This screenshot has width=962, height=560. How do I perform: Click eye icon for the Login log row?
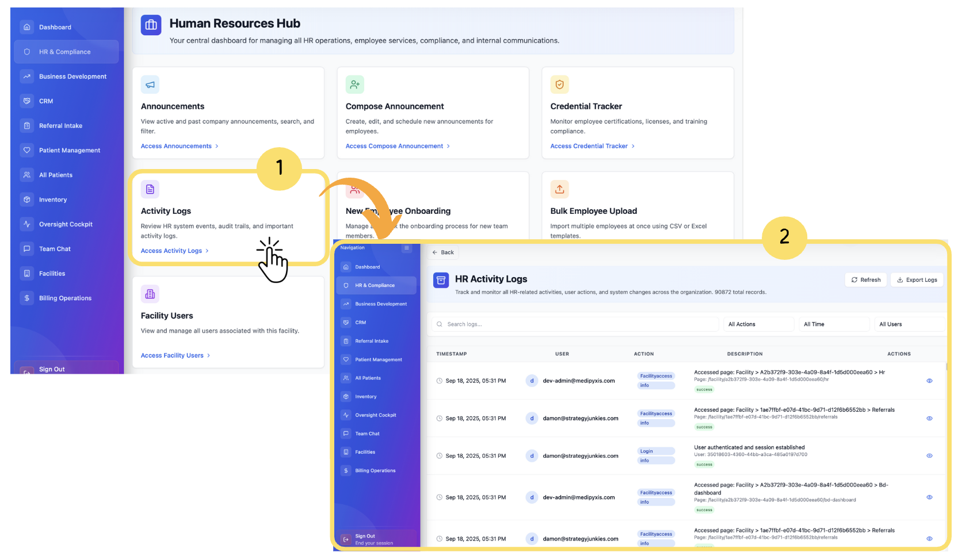[x=929, y=455]
